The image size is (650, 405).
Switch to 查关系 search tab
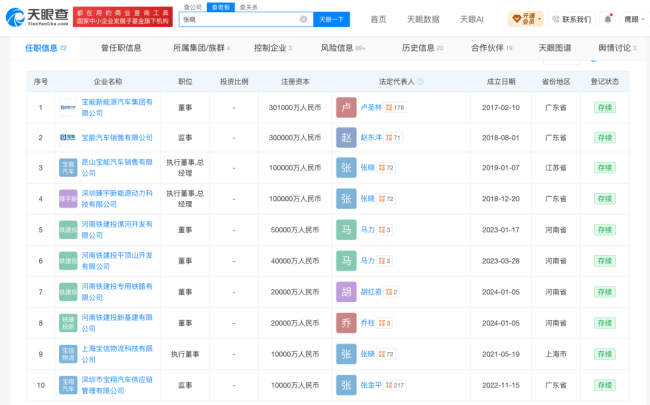(x=249, y=7)
